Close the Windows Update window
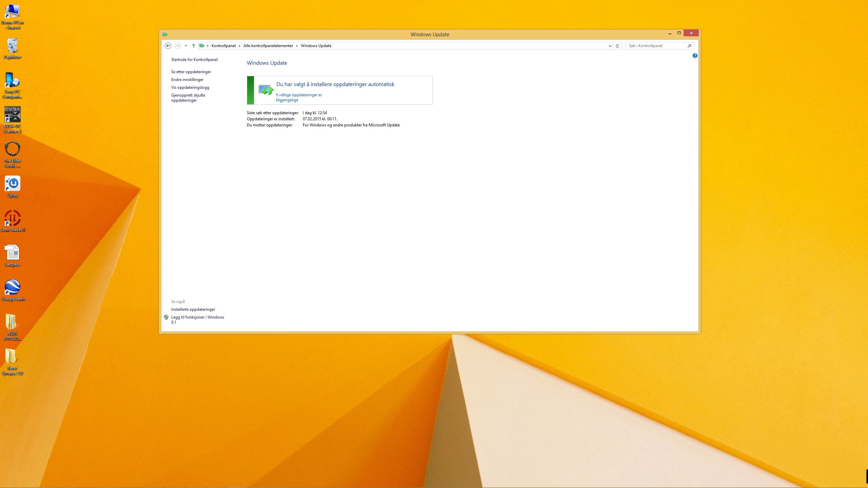Screen dimensions: 868x488 click(x=691, y=33)
